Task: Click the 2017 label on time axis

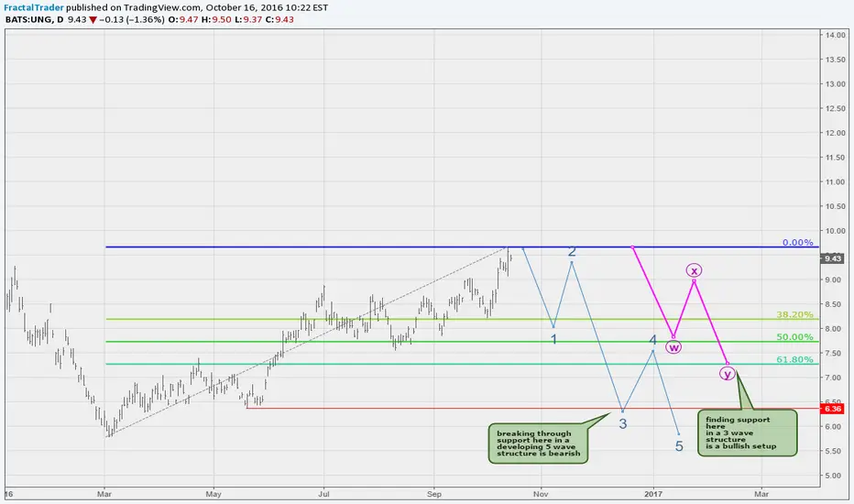Action: [x=653, y=494]
